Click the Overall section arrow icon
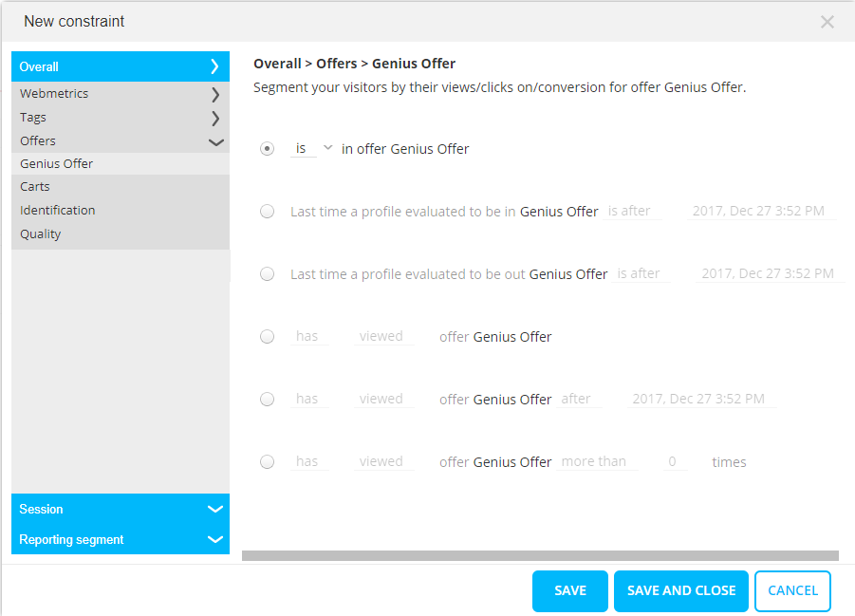The image size is (855, 616). point(215,66)
